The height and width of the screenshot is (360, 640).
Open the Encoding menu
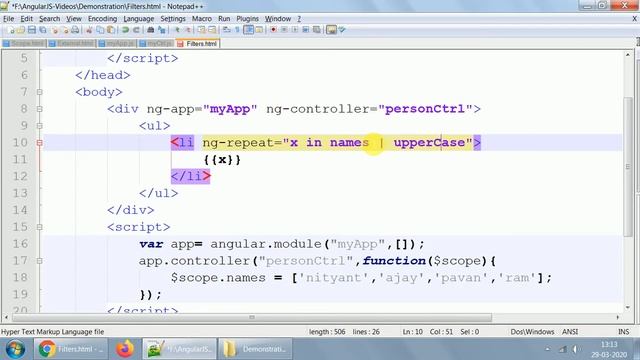102,19
